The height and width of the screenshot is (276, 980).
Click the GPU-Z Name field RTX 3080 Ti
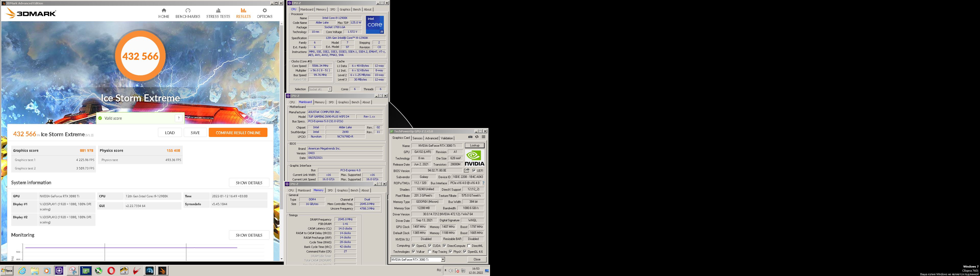[x=437, y=146]
